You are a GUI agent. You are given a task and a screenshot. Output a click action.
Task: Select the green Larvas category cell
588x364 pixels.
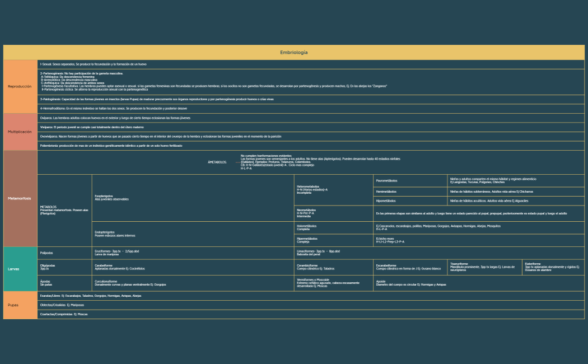coord(20,269)
